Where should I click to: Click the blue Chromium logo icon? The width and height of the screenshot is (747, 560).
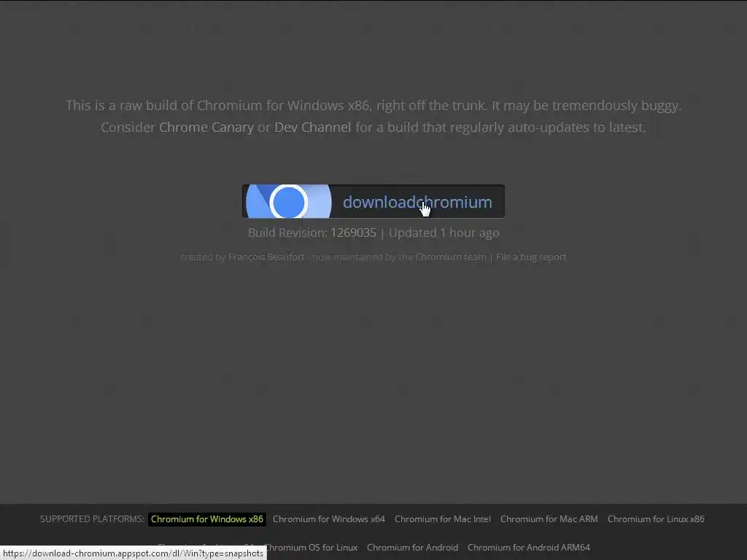[x=289, y=201]
